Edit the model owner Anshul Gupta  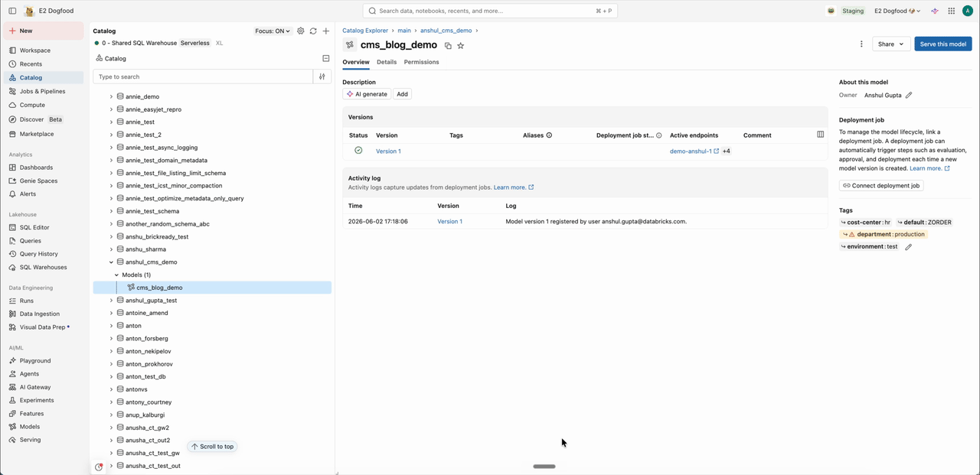point(909,96)
